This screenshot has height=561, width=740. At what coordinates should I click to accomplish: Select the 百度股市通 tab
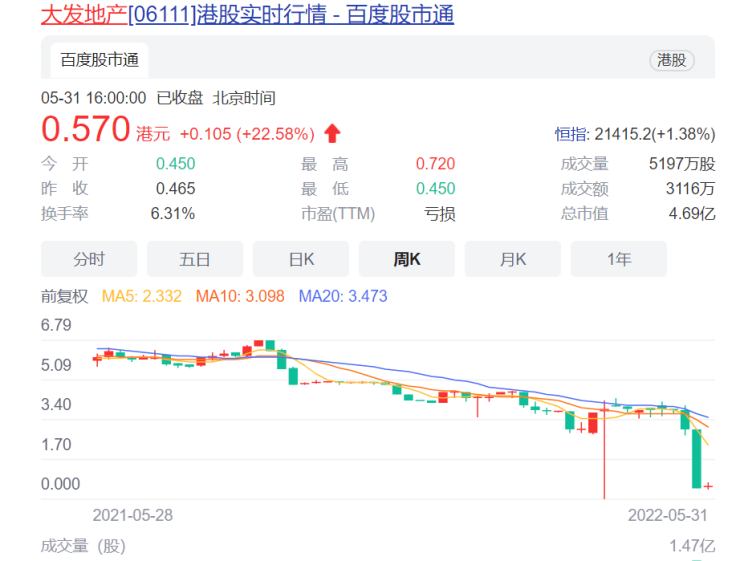point(99,60)
